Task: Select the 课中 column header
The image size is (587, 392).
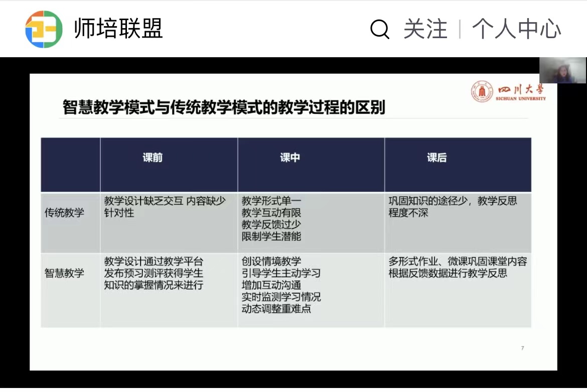Action: pos(290,158)
